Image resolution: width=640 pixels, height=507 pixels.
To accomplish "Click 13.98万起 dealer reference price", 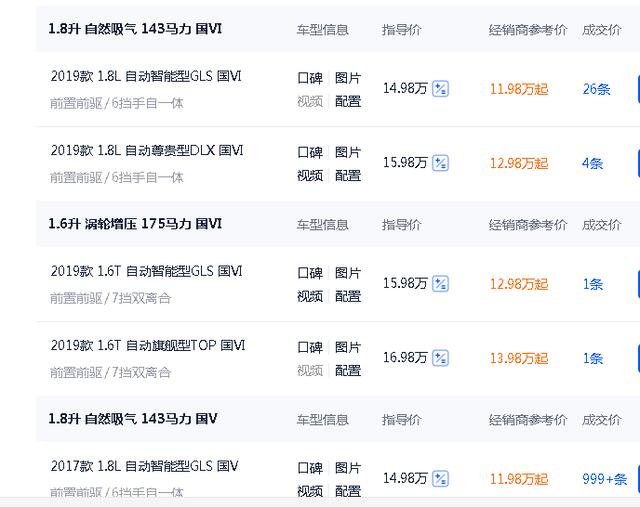I will 519,358.
